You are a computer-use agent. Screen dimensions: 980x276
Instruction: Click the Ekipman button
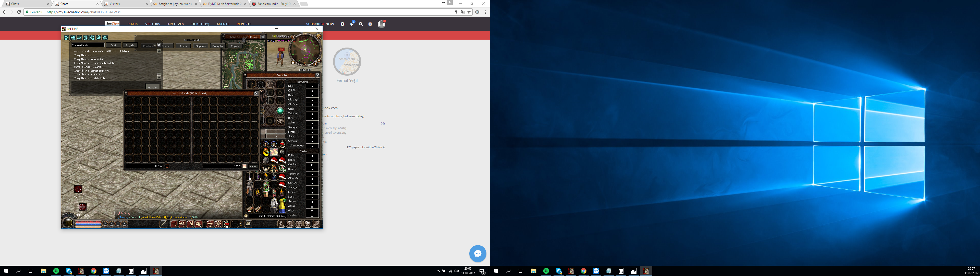pyautogui.click(x=201, y=46)
